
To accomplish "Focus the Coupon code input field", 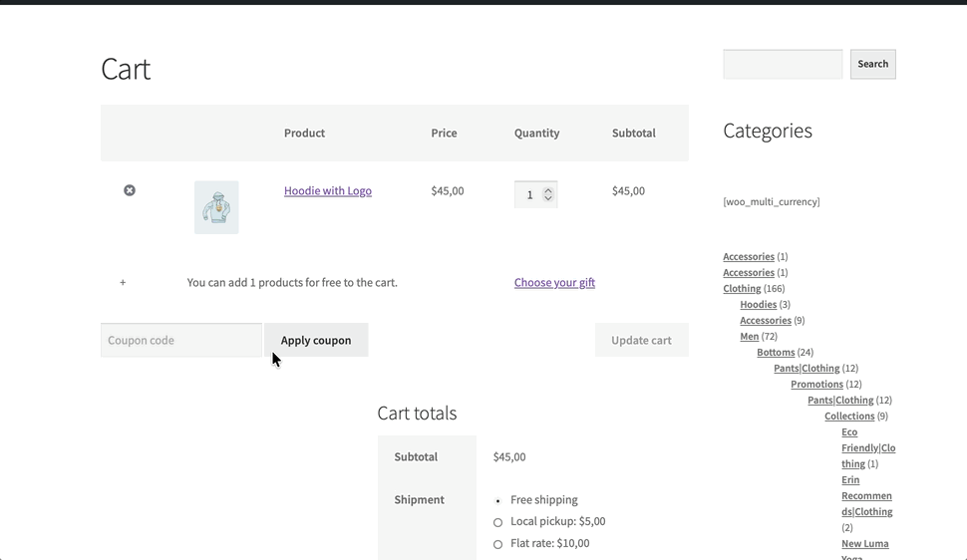I will click(x=180, y=340).
